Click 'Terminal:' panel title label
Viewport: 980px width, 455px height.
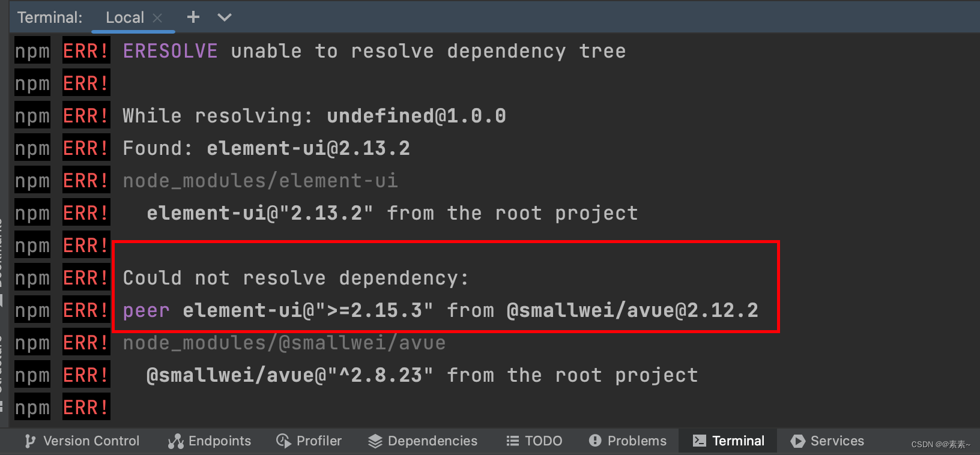coord(50,17)
